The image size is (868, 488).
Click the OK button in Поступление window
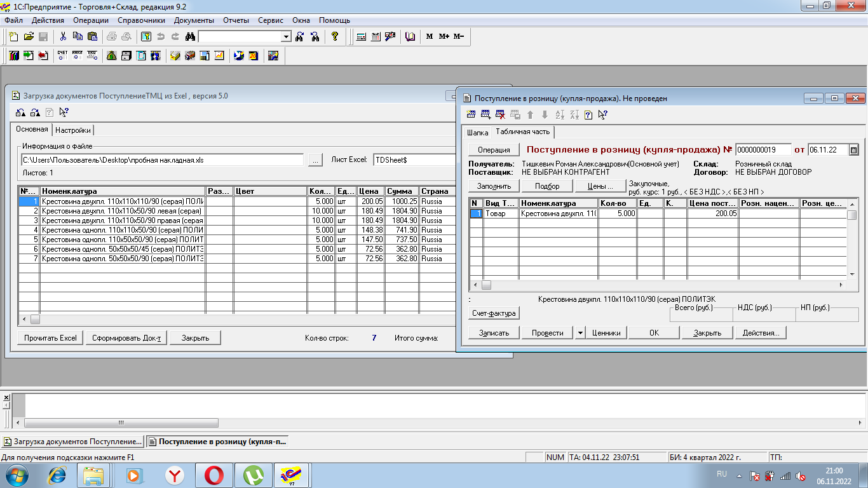click(x=654, y=333)
